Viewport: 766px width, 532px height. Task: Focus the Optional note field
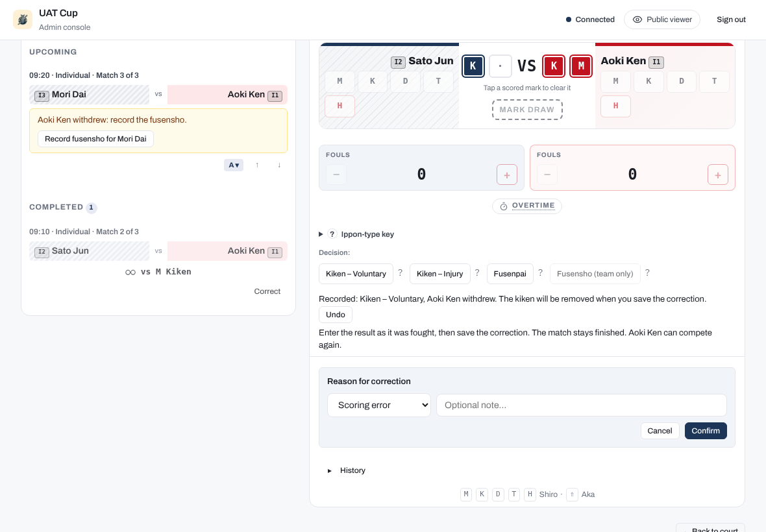tap(582, 405)
